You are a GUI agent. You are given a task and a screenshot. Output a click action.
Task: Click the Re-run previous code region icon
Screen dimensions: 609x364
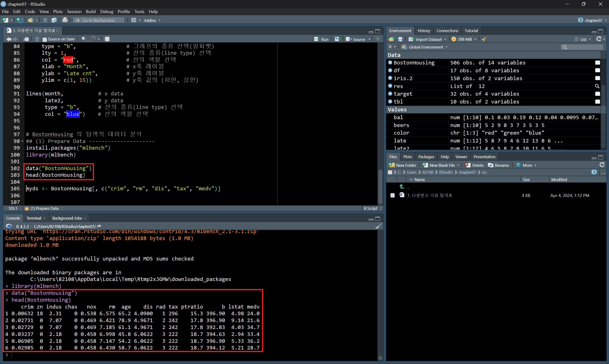[x=338, y=39]
